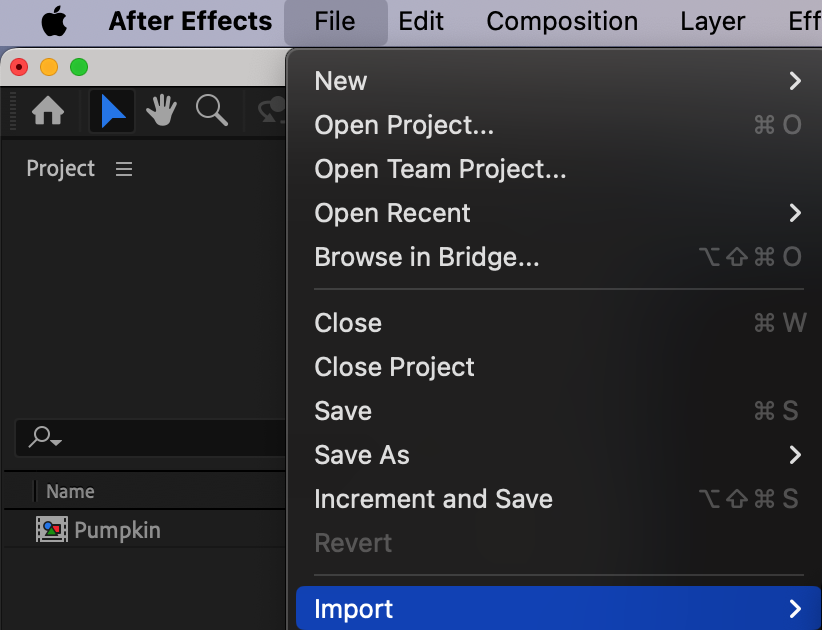
Task: Click the Pumpkin composition icon
Action: point(51,530)
